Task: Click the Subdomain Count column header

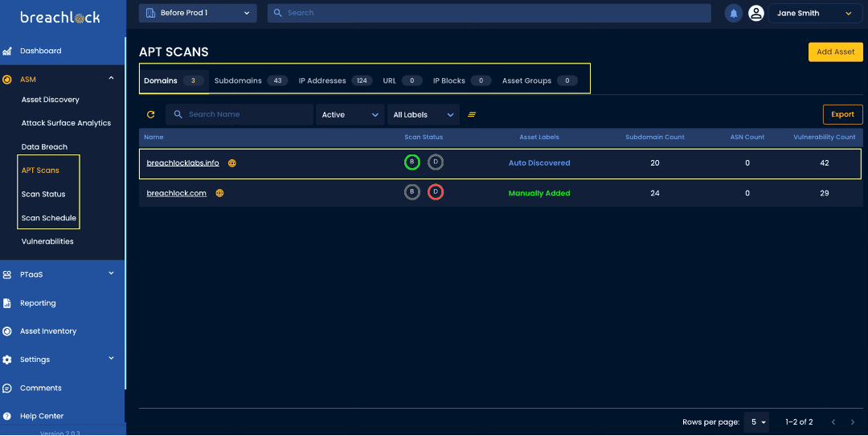Action: click(x=655, y=138)
